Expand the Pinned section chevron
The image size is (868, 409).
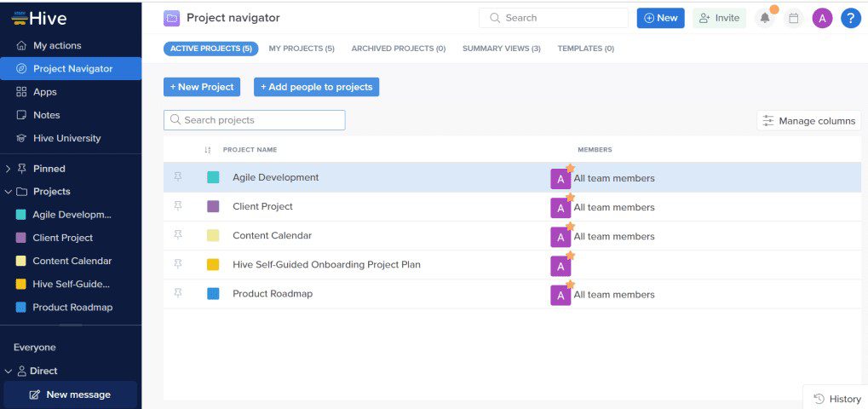point(8,169)
